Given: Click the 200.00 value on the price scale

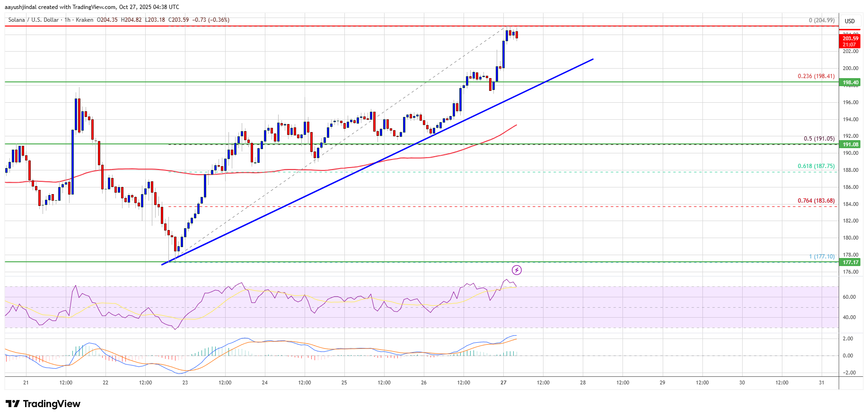Looking at the screenshot, I should pyautogui.click(x=850, y=68).
